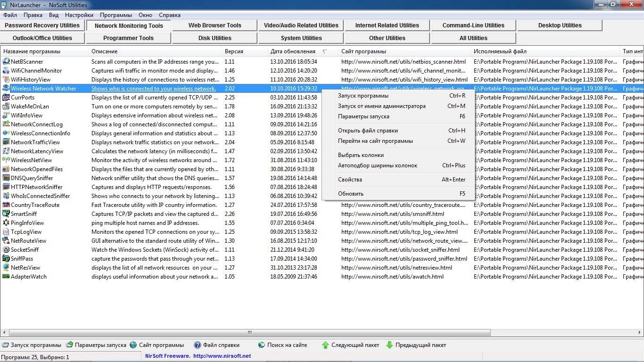Click the NetworkLatencyView program icon
Viewport: 644px width, 362px height.
point(6,151)
